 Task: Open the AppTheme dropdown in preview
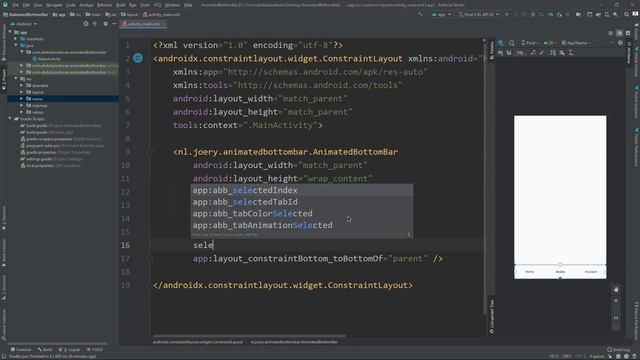(x=576, y=43)
